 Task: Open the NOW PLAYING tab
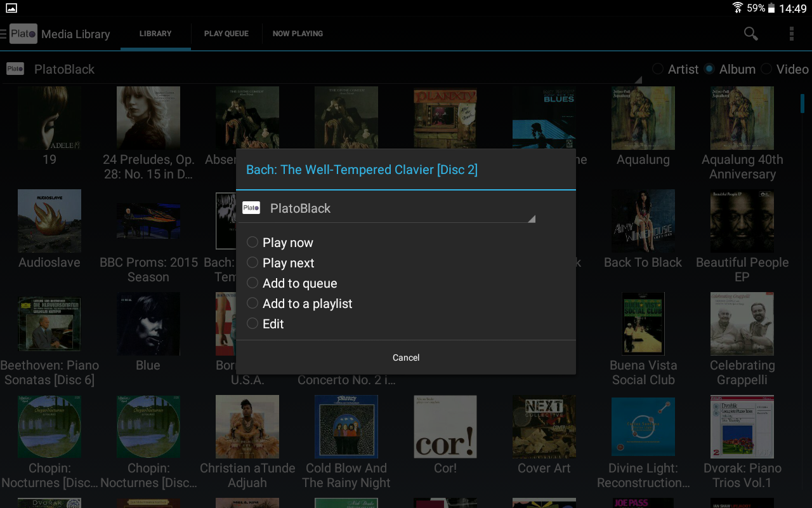(x=297, y=33)
